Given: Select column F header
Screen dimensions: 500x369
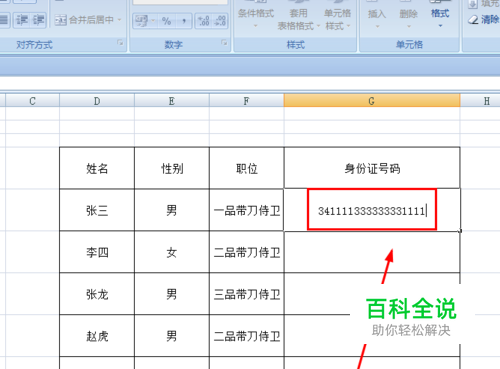Looking at the screenshot, I should tap(247, 101).
